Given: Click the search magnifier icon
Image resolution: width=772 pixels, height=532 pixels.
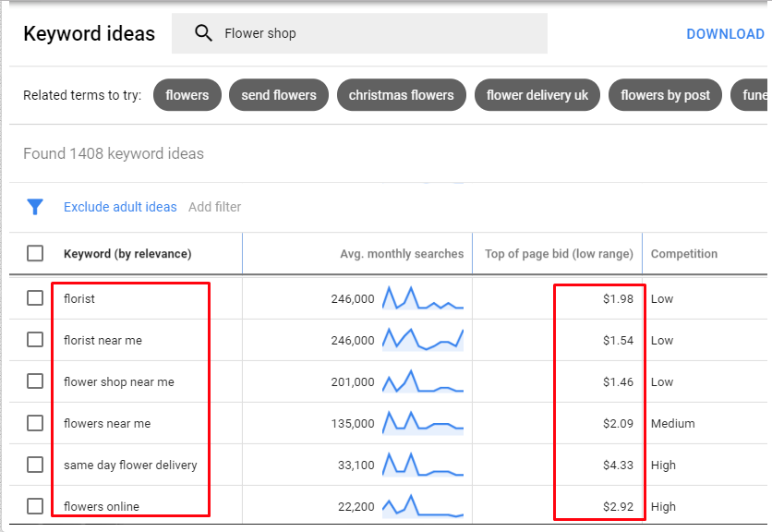Looking at the screenshot, I should [203, 34].
